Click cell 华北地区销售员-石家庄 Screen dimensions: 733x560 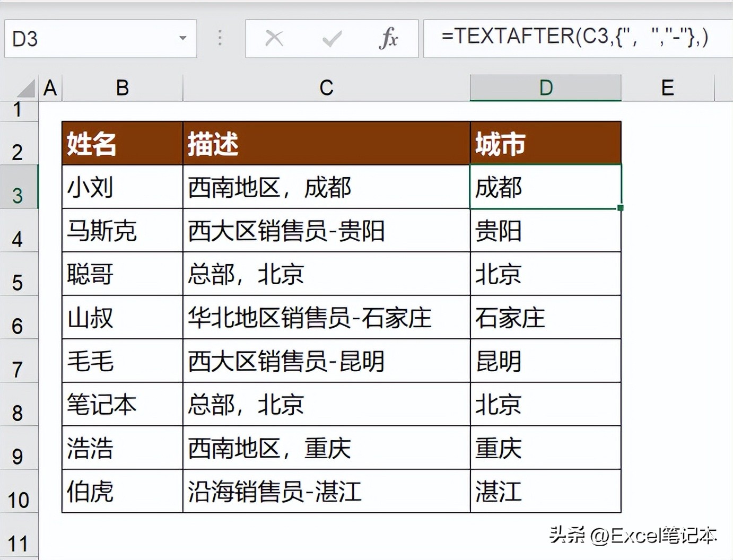click(x=326, y=317)
